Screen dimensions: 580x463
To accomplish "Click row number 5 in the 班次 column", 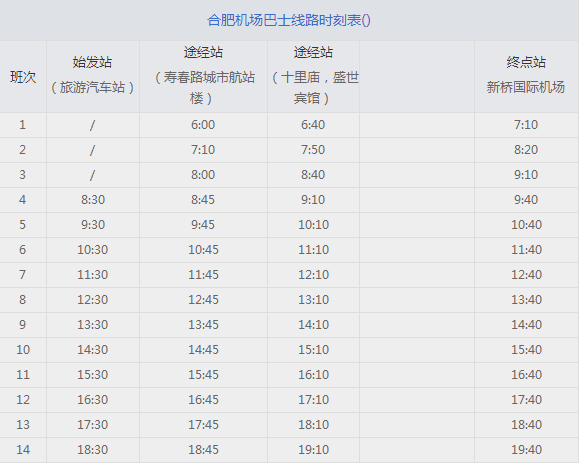I will pos(23,225).
